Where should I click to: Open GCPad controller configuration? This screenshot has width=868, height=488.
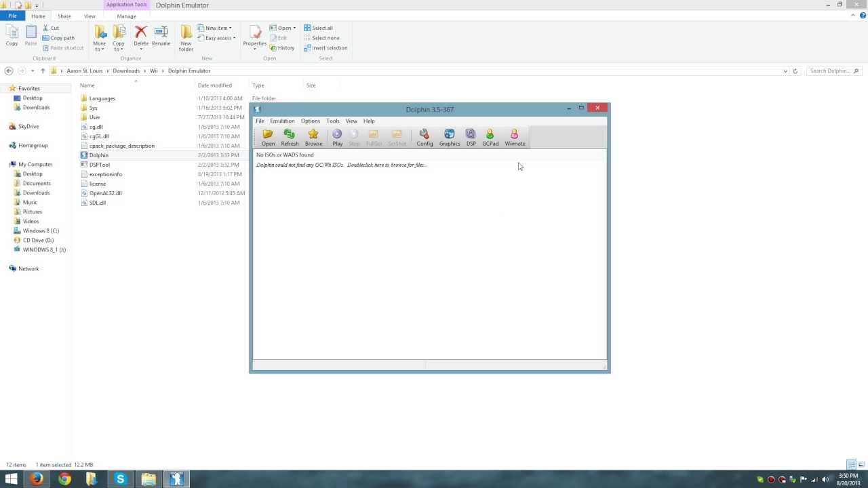pyautogui.click(x=490, y=138)
